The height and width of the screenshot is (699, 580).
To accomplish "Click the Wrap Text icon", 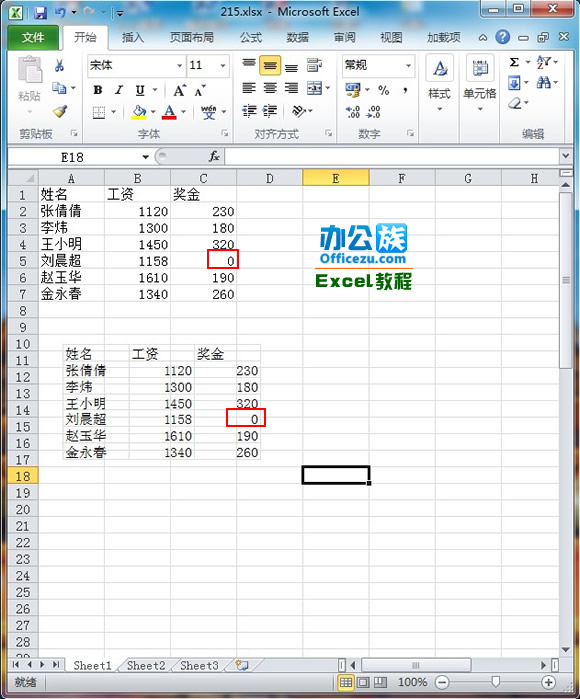I will (x=314, y=66).
